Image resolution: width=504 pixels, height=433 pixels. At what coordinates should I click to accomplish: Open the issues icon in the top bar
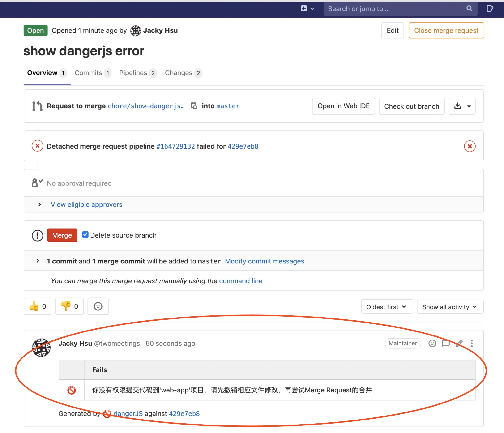pyautogui.click(x=490, y=8)
